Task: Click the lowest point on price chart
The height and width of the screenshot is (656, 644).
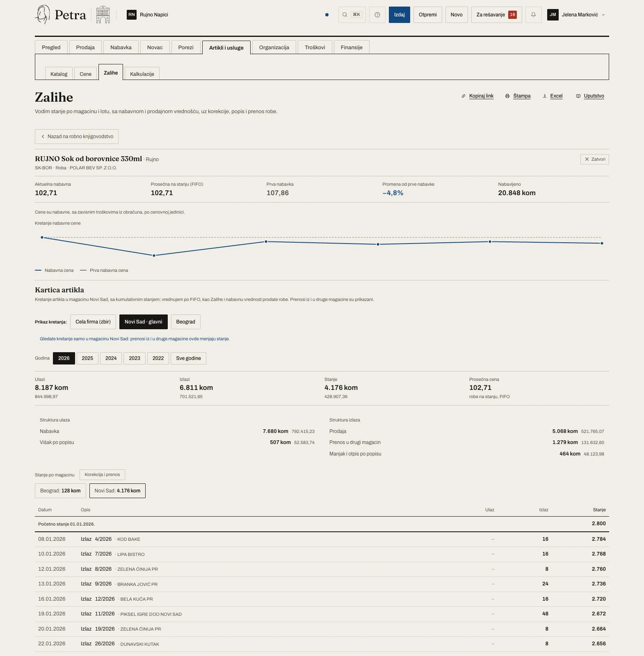Action: click(154, 255)
